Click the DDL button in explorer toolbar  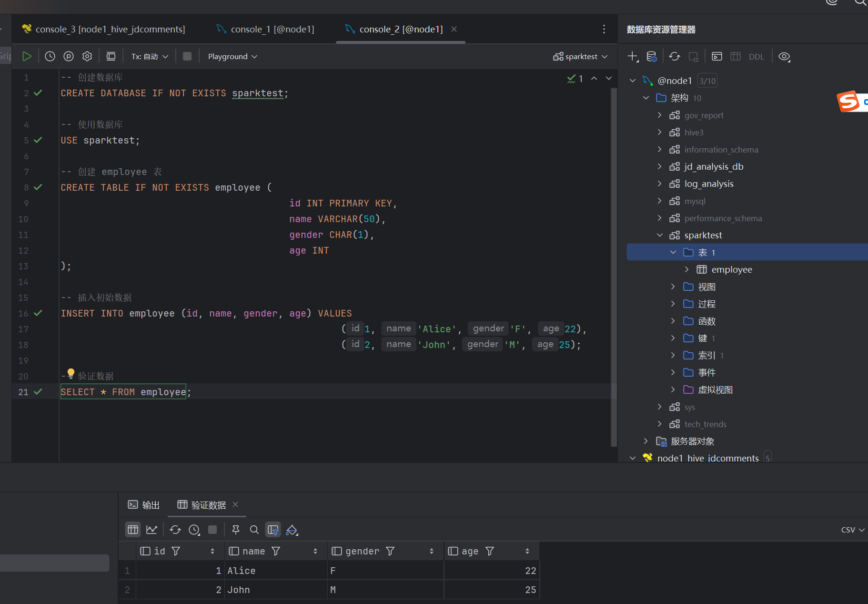click(x=756, y=57)
